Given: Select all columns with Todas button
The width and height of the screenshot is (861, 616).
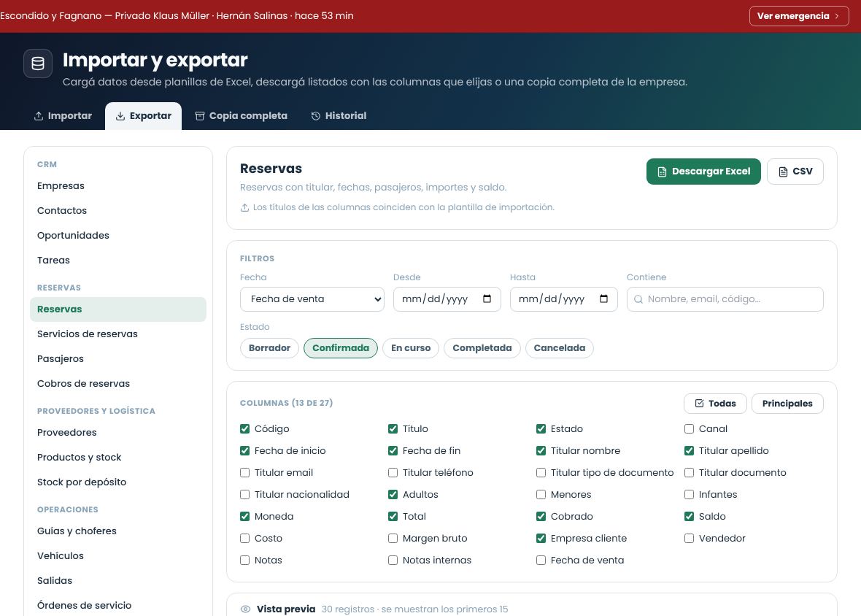Looking at the screenshot, I should coord(715,404).
